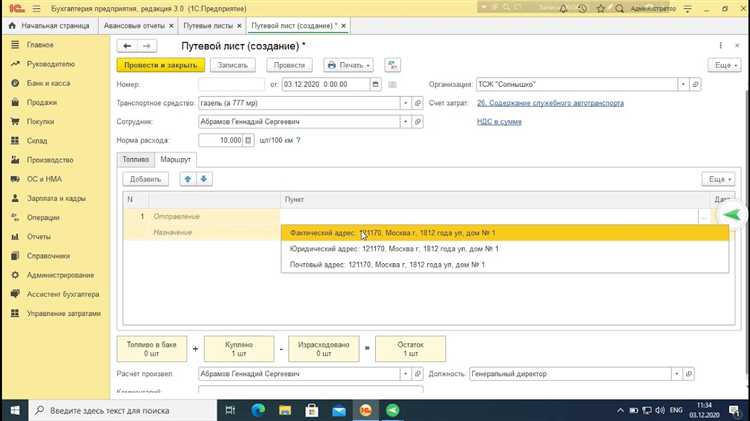750x421 pixels.
Task: Go to Начальная страница tab
Action: tap(49, 25)
